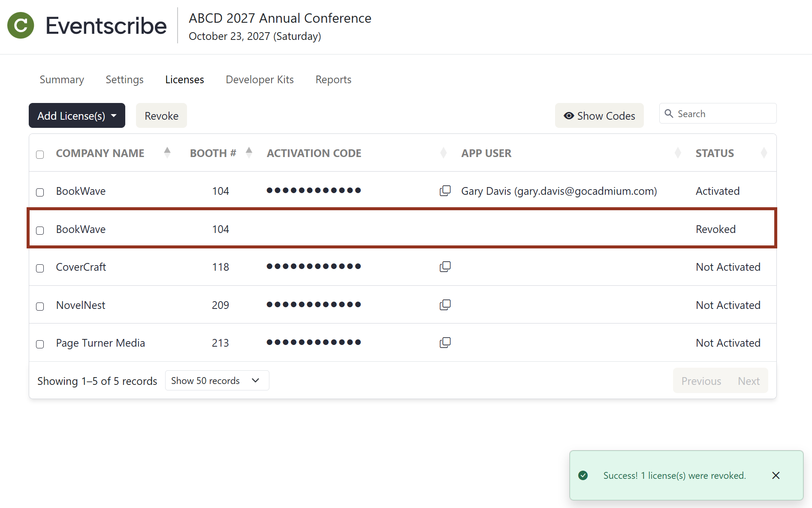
Task: Click the success checkmark in the notification
Action: (x=583, y=475)
